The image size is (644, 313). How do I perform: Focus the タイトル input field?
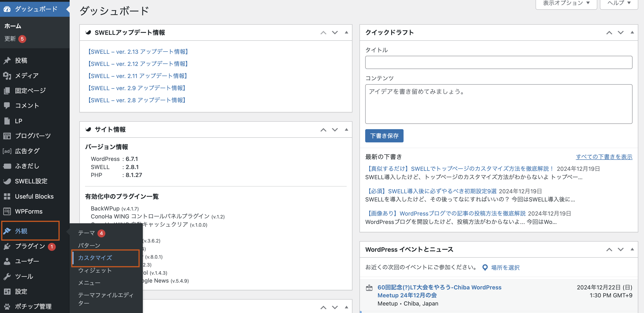(x=499, y=63)
